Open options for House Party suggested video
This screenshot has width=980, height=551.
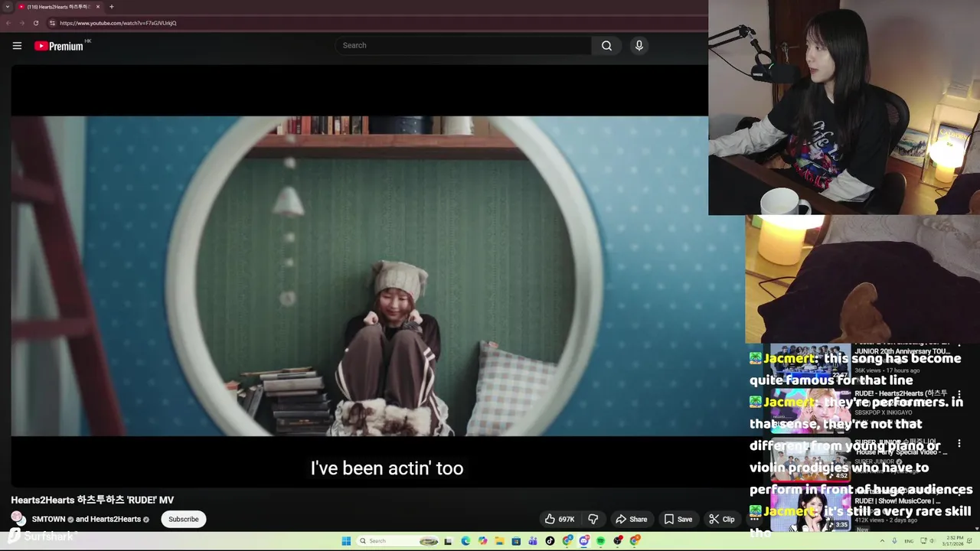(x=959, y=444)
